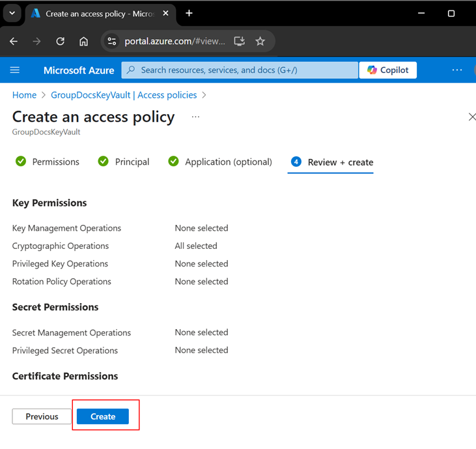
Task: Expand the tab search dropdown arrow
Action: pyautogui.click(x=12, y=13)
